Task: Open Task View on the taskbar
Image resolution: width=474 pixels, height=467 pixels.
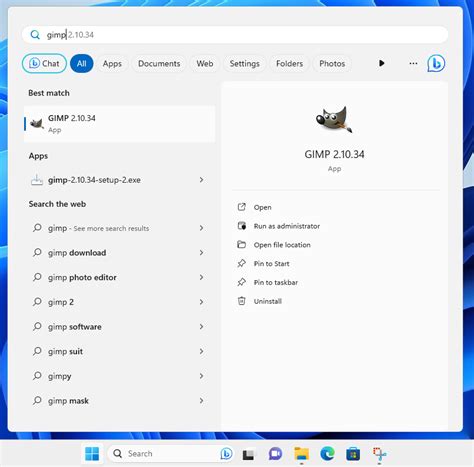Action: tap(248, 454)
